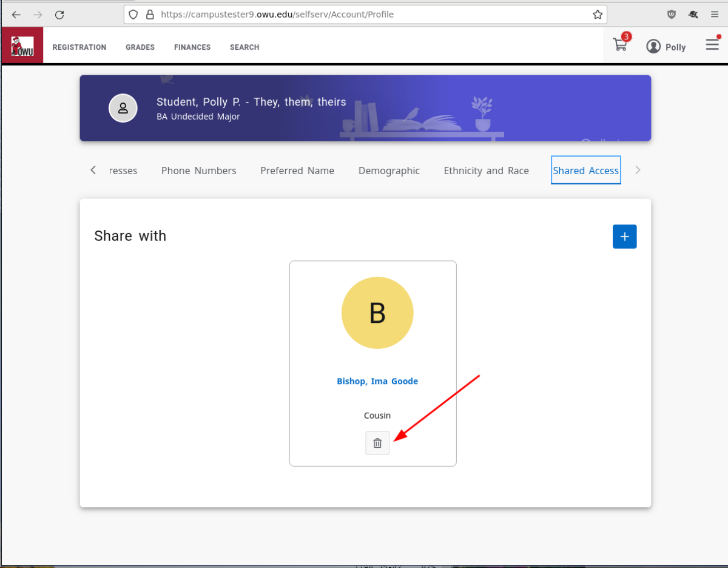Image resolution: width=728 pixels, height=568 pixels.
Task: Switch to the Phone Numbers tab
Action: point(199,171)
